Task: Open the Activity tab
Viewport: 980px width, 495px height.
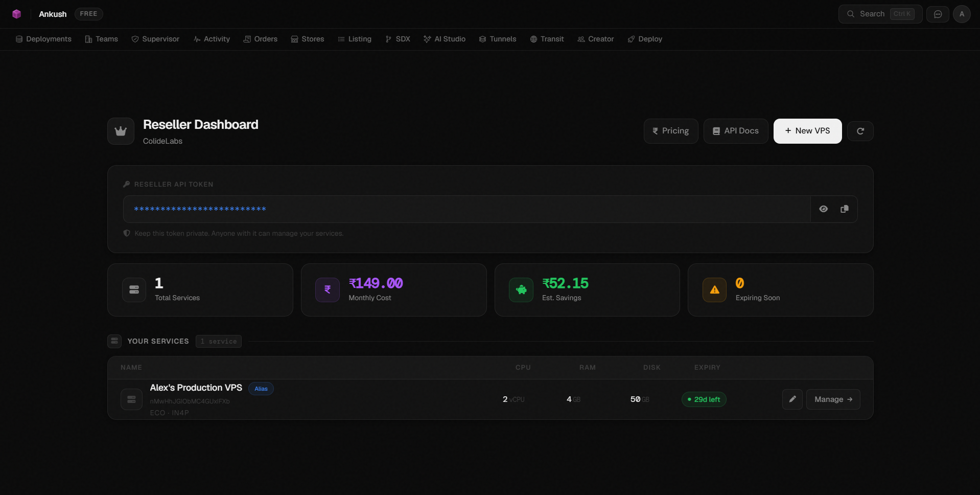Action: (212, 39)
